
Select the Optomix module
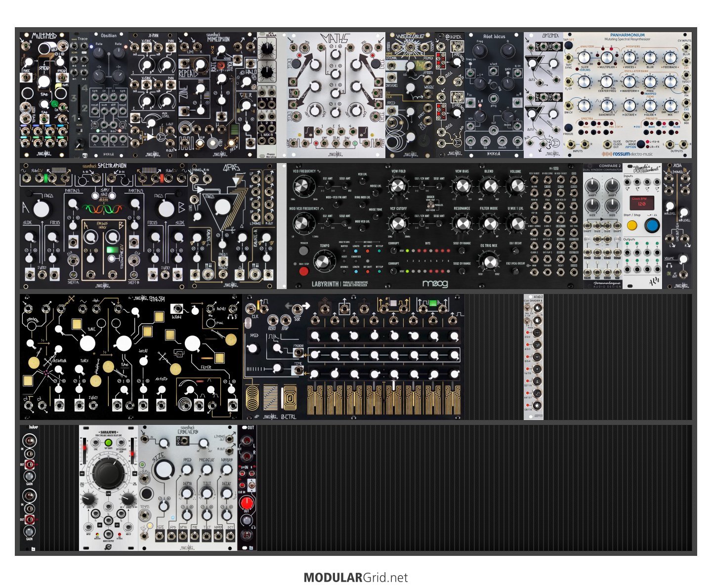pos(544,95)
